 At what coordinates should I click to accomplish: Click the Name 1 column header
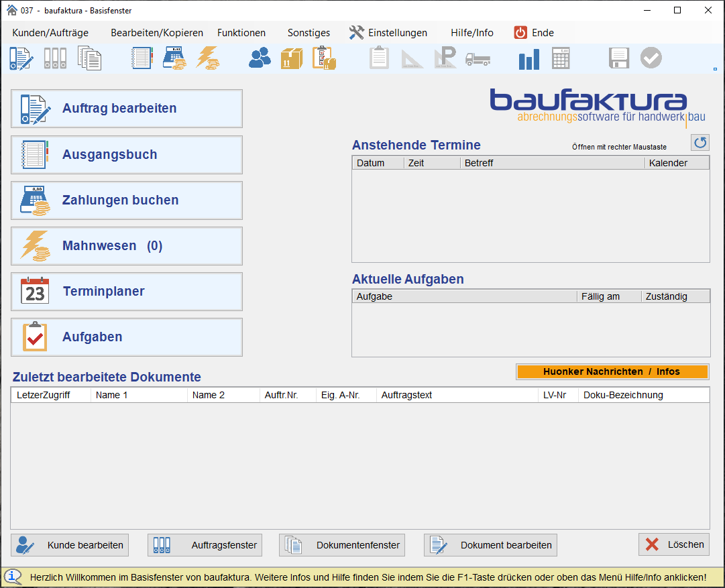click(x=140, y=395)
